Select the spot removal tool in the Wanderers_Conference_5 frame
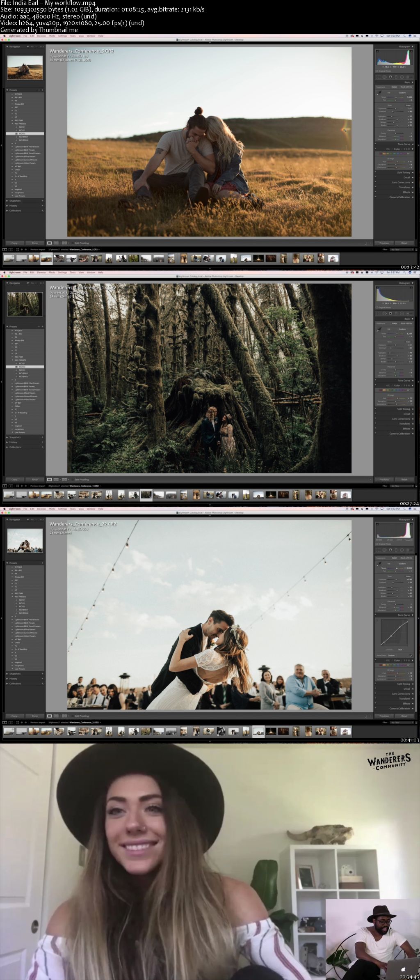This screenshot has width=420, height=980. (385, 77)
